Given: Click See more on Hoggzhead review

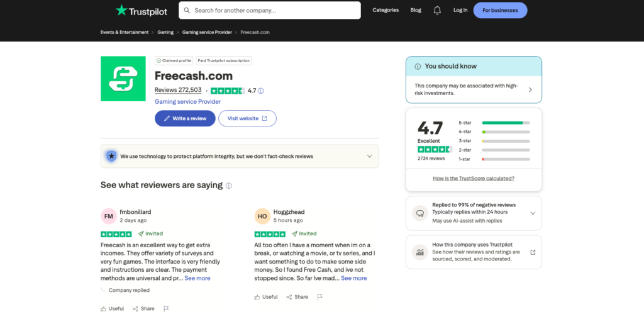Looking at the screenshot, I should click(353, 278).
